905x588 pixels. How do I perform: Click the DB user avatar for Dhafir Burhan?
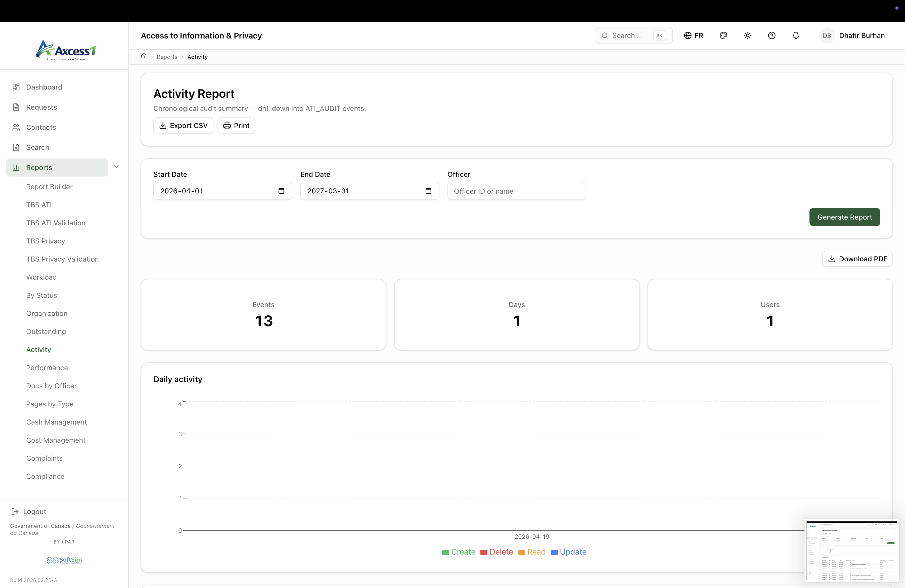(827, 35)
